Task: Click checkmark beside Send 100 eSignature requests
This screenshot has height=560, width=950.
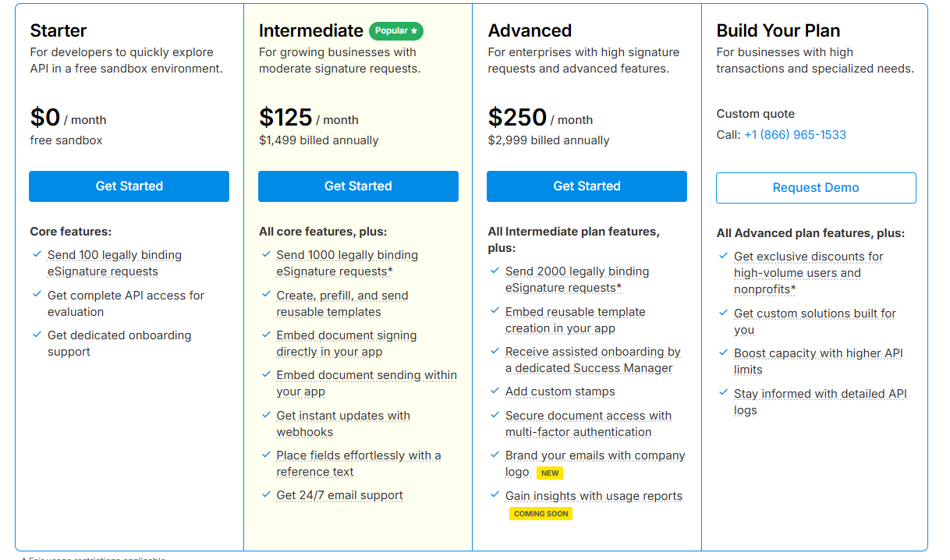Action: 37,254
